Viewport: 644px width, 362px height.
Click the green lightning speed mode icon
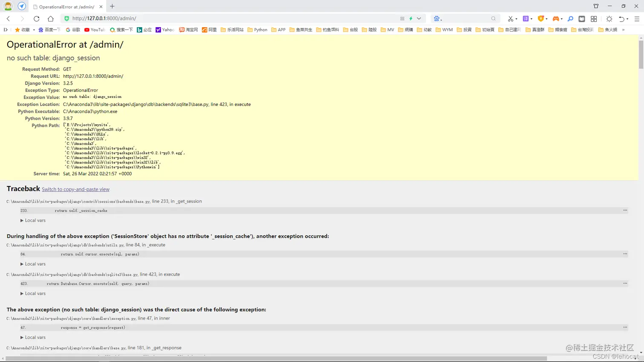click(x=411, y=19)
